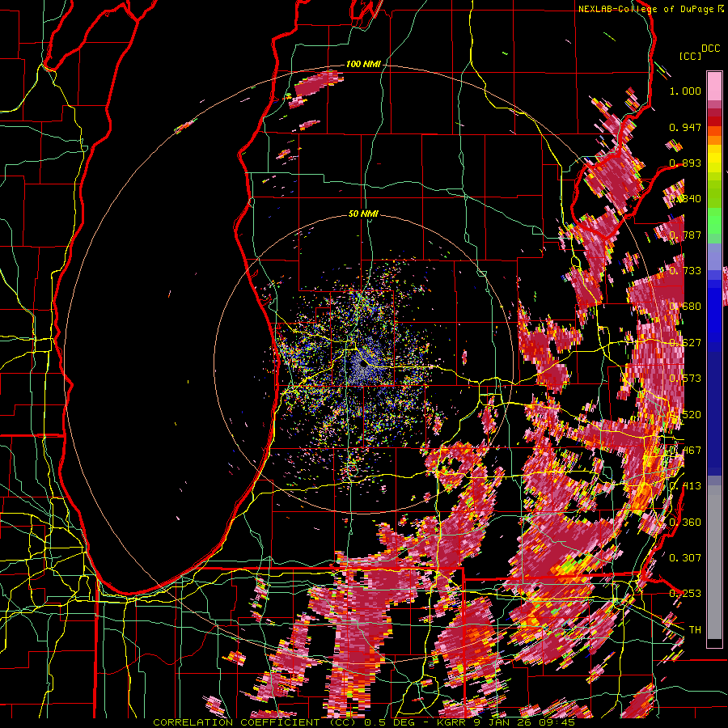Click the NEXLAB-College of DuPage header text
The image size is (728, 728).
(x=646, y=9)
